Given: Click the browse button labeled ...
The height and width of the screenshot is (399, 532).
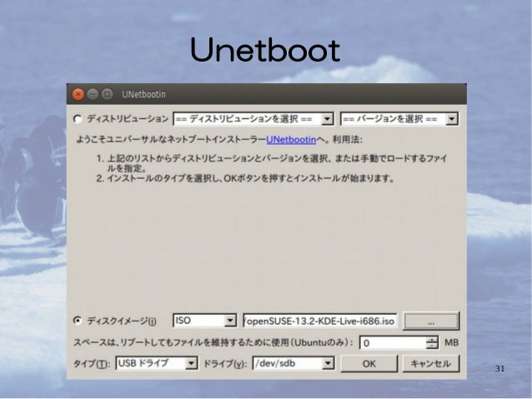Looking at the screenshot, I should [431, 321].
